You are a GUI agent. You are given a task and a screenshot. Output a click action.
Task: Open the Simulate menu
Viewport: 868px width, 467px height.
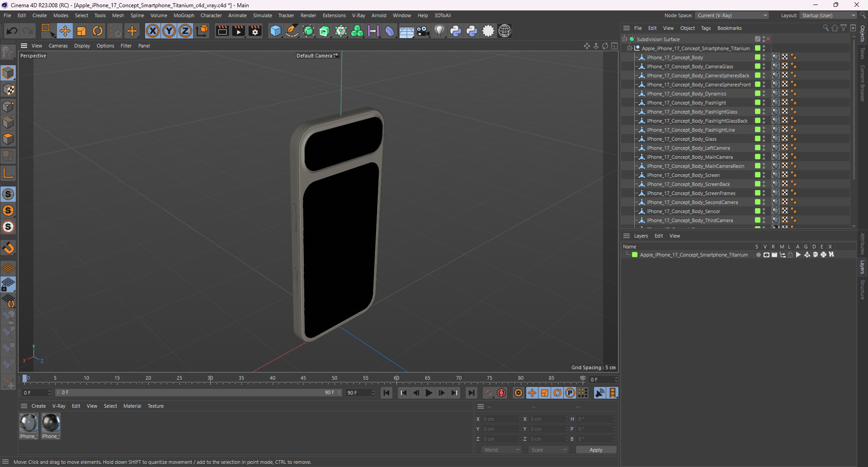[x=262, y=15]
